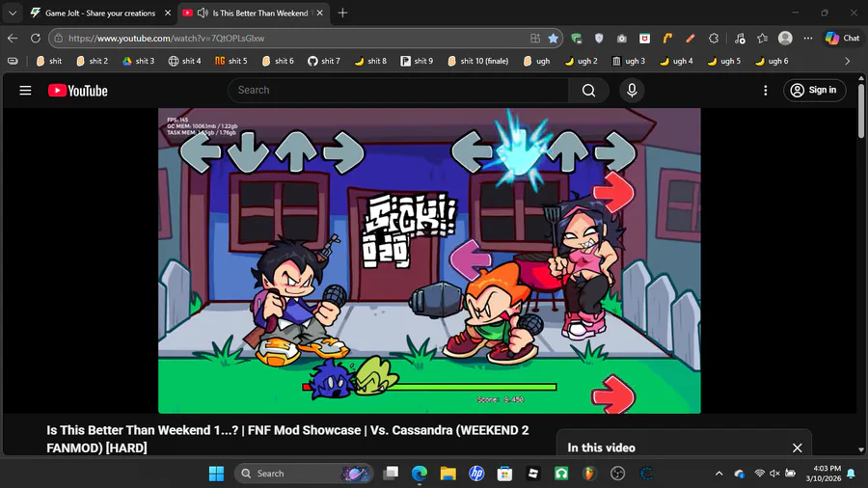The image size is (868, 488).
Task: Open the 'shit 9' bookmark
Action: [417, 61]
